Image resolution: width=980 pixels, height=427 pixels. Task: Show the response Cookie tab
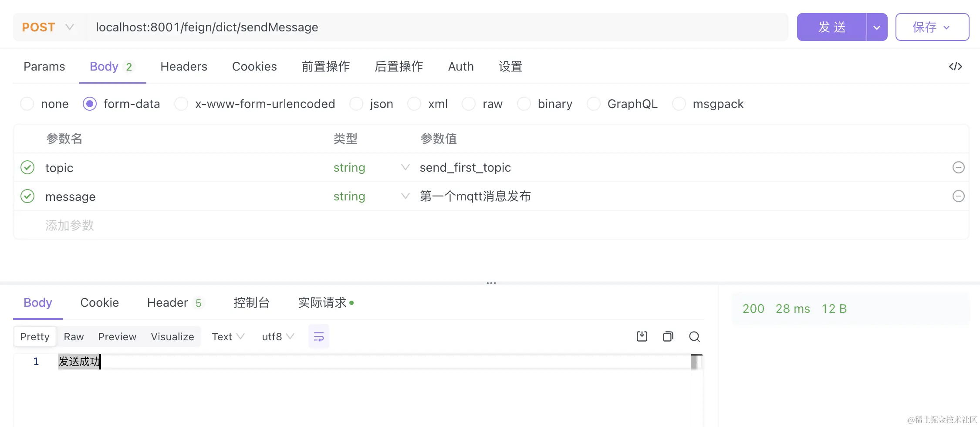pyautogui.click(x=100, y=302)
